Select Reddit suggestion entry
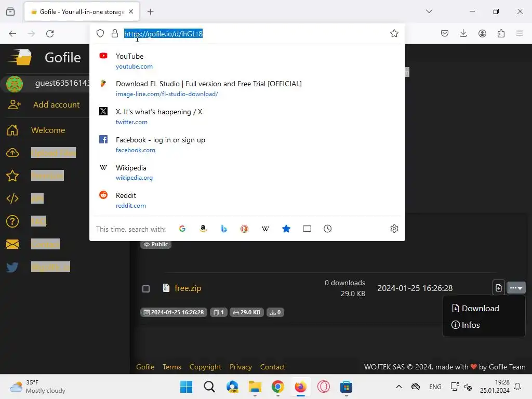 pos(247,200)
